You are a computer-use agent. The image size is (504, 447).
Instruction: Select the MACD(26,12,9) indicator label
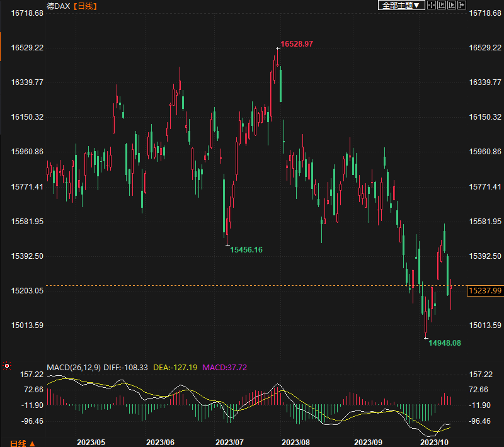click(74, 367)
